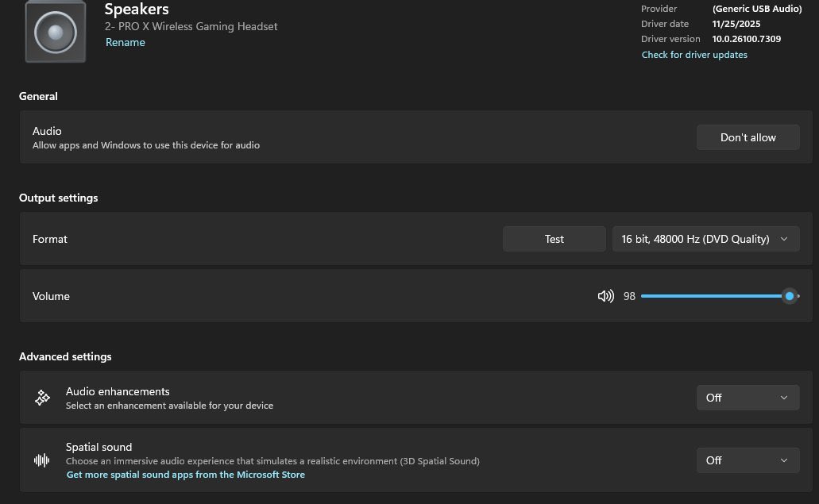The height and width of the screenshot is (504, 819).
Task: Click the immersive audio experience description
Action: 272,461
